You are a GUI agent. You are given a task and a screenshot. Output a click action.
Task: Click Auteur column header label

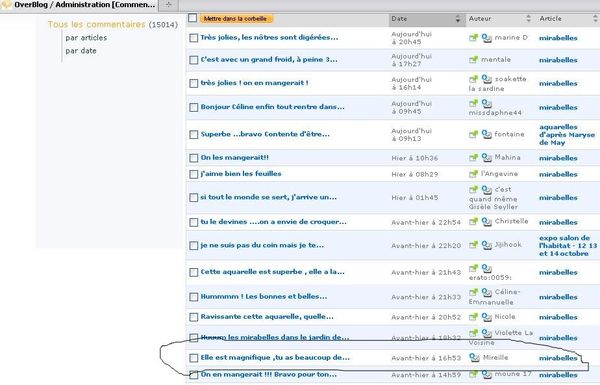(x=480, y=18)
